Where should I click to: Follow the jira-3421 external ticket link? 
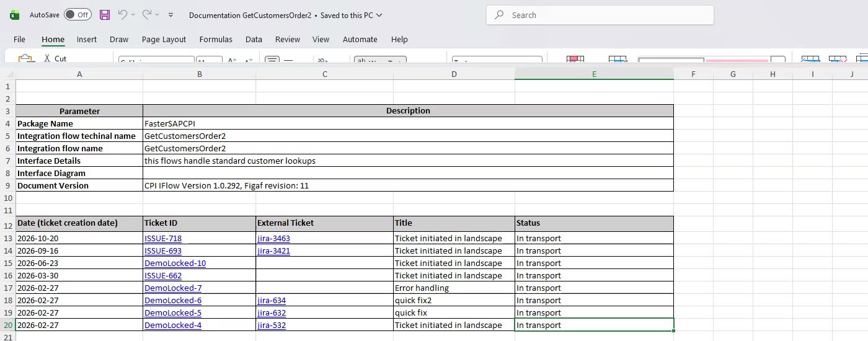tap(273, 250)
